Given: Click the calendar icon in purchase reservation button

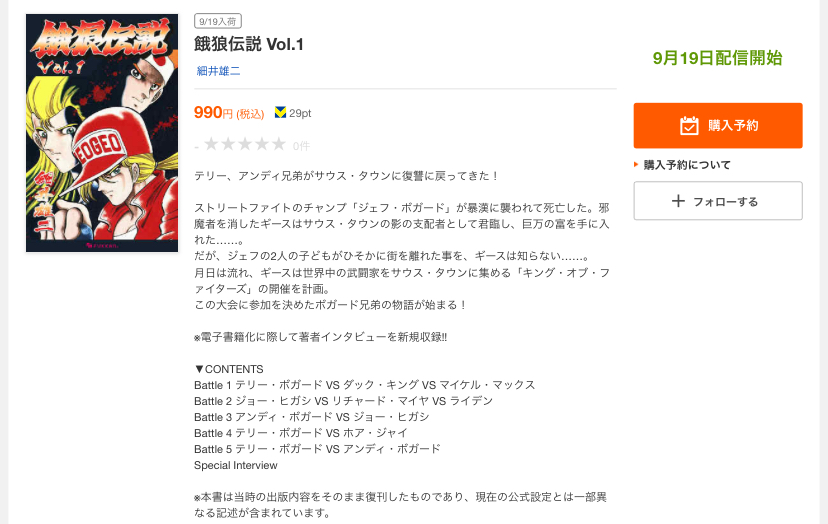Looking at the screenshot, I should click(689, 126).
